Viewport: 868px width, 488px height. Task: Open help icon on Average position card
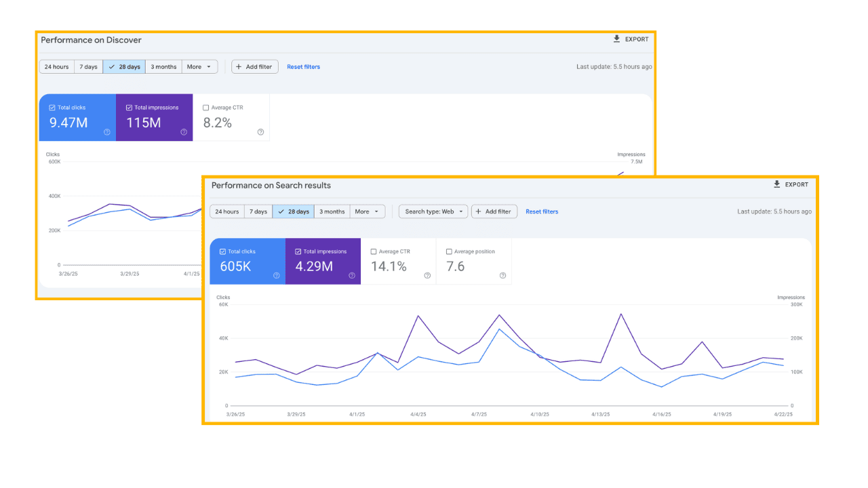[502, 275]
